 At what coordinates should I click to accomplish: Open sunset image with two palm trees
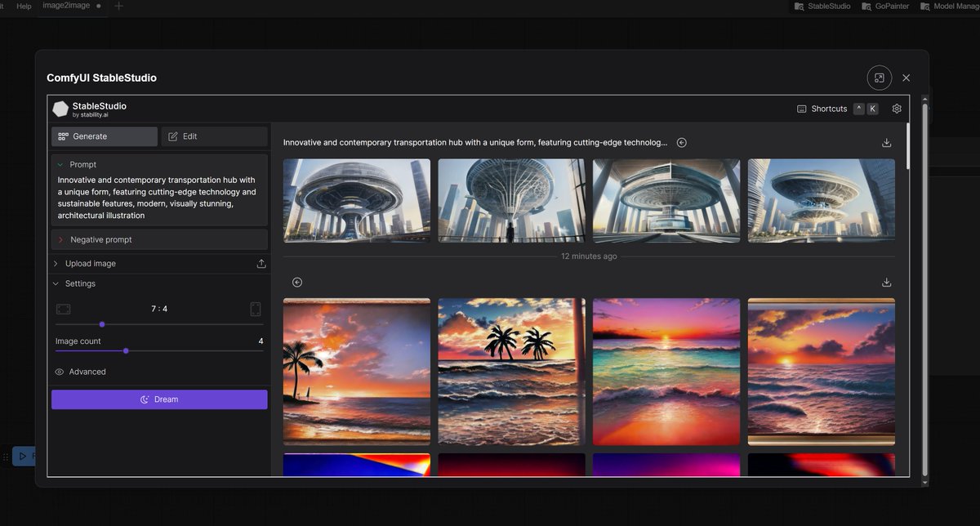tap(511, 372)
